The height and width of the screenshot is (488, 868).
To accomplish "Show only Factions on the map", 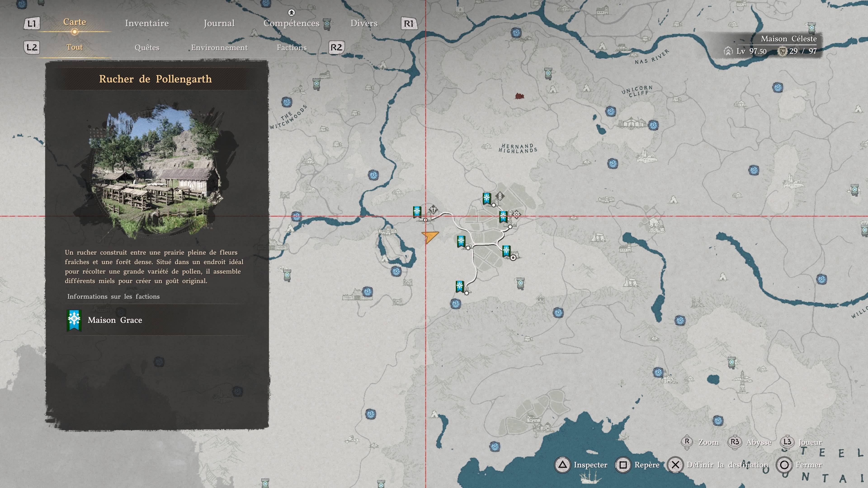I will (x=292, y=47).
